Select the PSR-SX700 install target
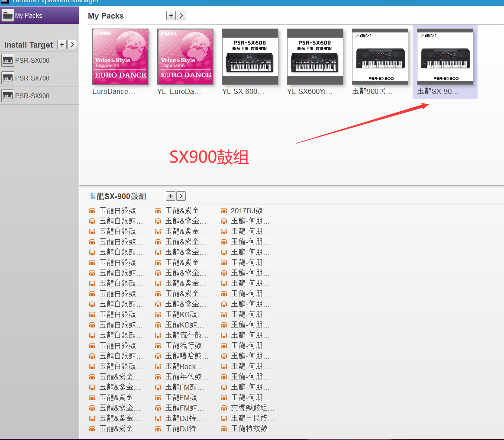 click(39, 78)
